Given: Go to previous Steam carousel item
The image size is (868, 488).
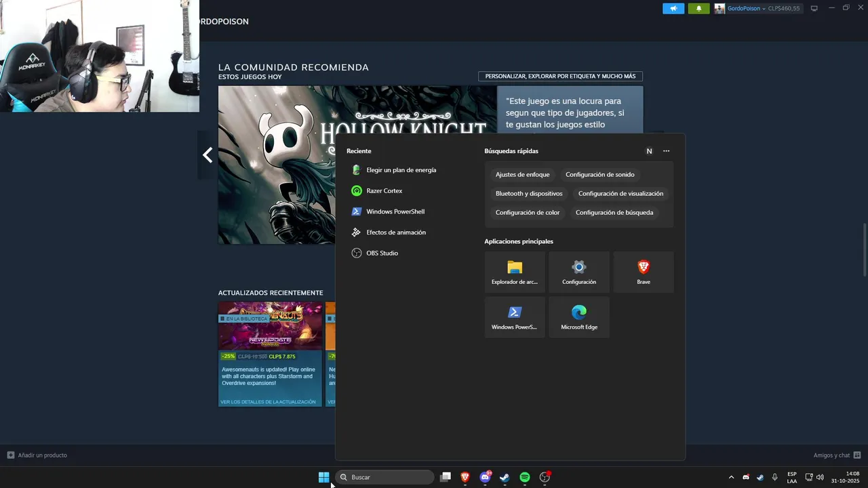Looking at the screenshot, I should [x=207, y=155].
